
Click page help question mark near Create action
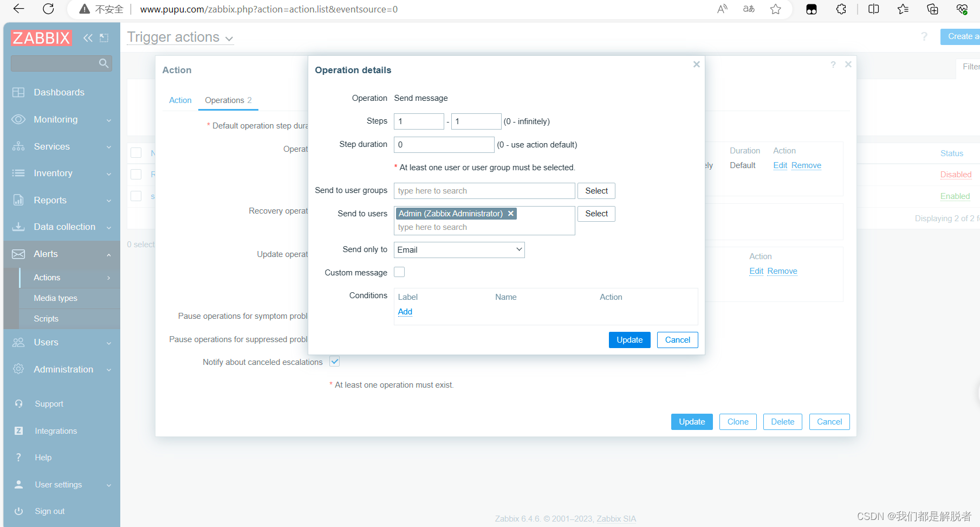coord(924,36)
